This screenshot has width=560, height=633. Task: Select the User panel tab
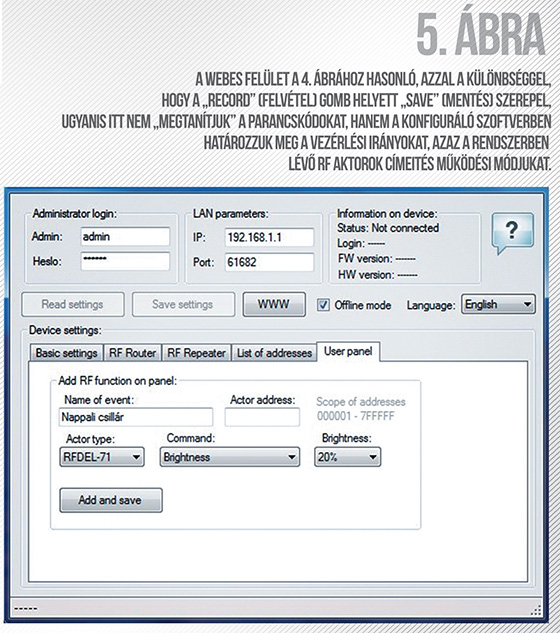tap(348, 351)
